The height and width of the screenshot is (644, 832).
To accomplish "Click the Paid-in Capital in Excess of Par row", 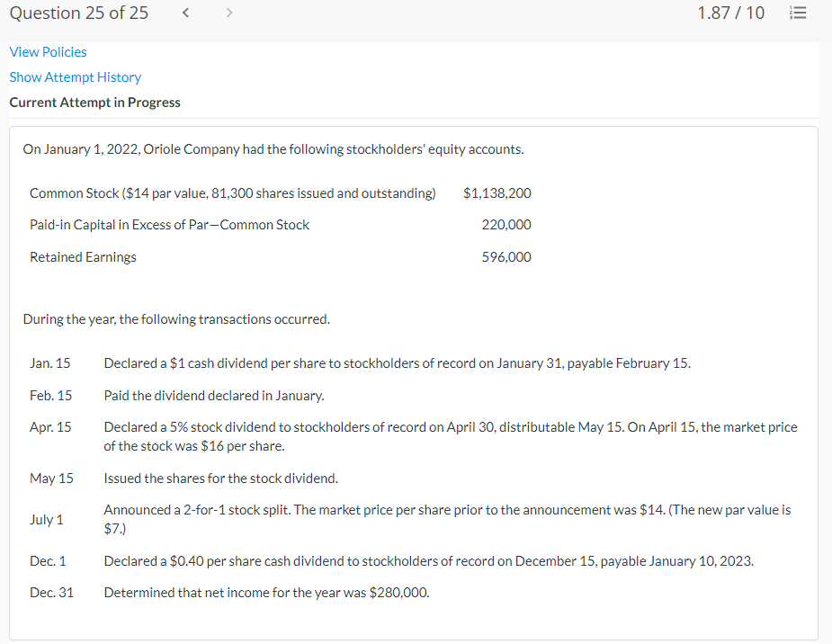I will pos(169,224).
